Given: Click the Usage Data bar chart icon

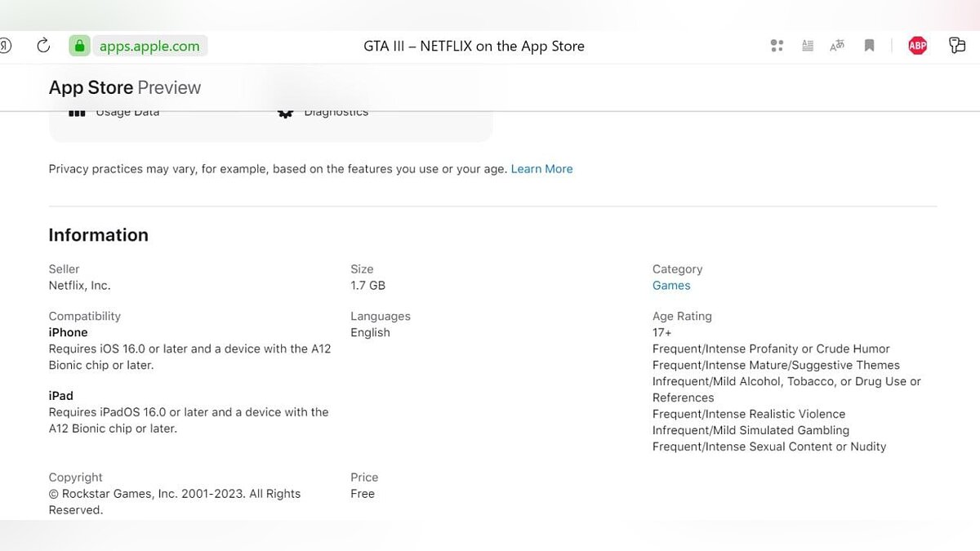Looking at the screenshot, I should pyautogui.click(x=77, y=113).
